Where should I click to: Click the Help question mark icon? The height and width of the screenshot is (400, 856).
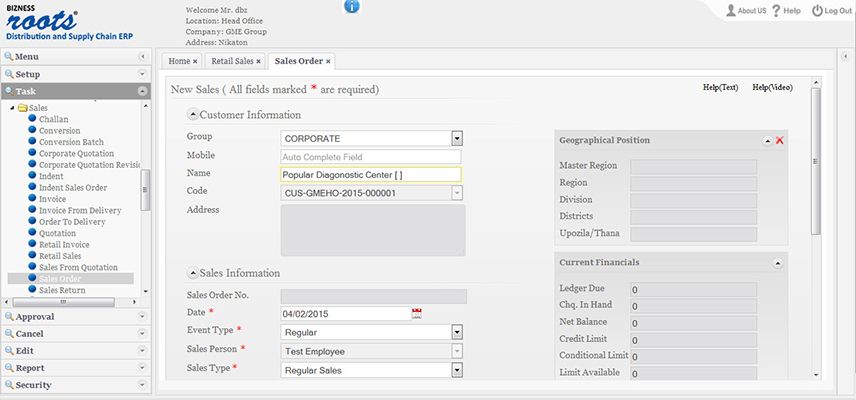pyautogui.click(x=776, y=10)
